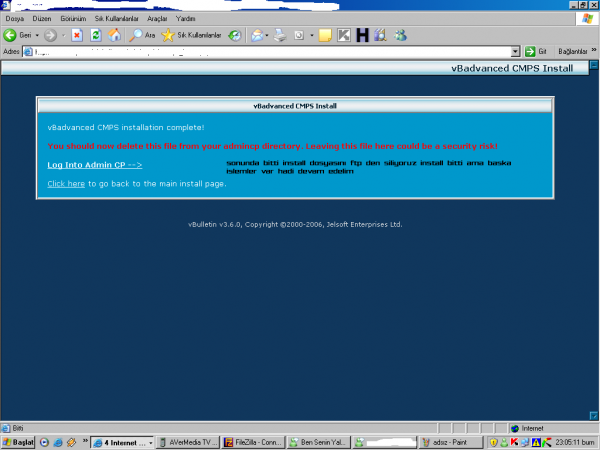600x450 pixels.
Task: Click the Messenger people toolbar icon
Action: click(x=400, y=35)
